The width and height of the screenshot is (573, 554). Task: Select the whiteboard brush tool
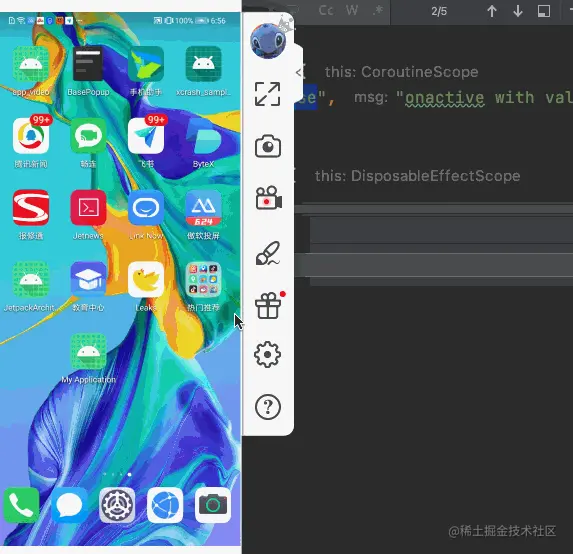click(x=267, y=253)
